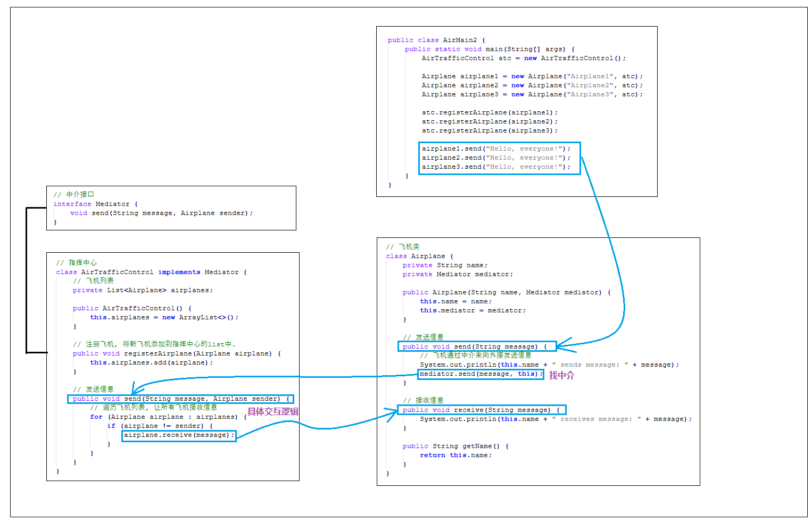This screenshot has width=812, height=521.
Task: Click Mediator interface's "void send(String message, Airplane sender);"
Action: [x=162, y=213]
